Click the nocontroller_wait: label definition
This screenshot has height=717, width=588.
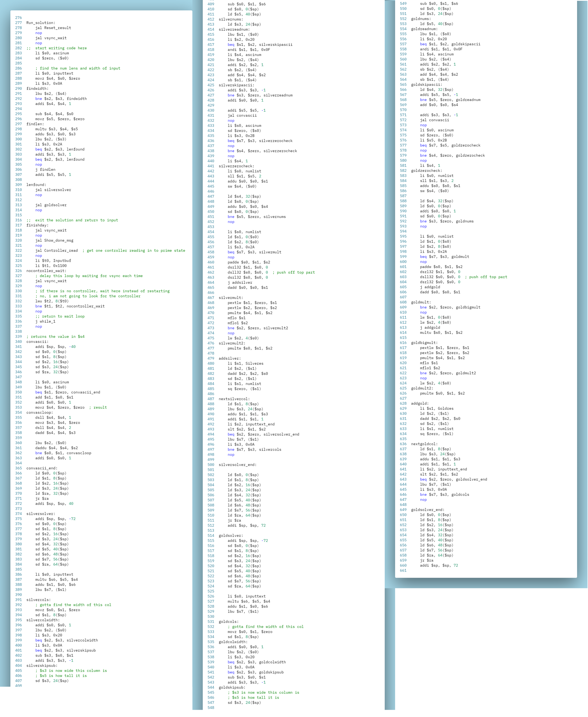tap(46, 271)
